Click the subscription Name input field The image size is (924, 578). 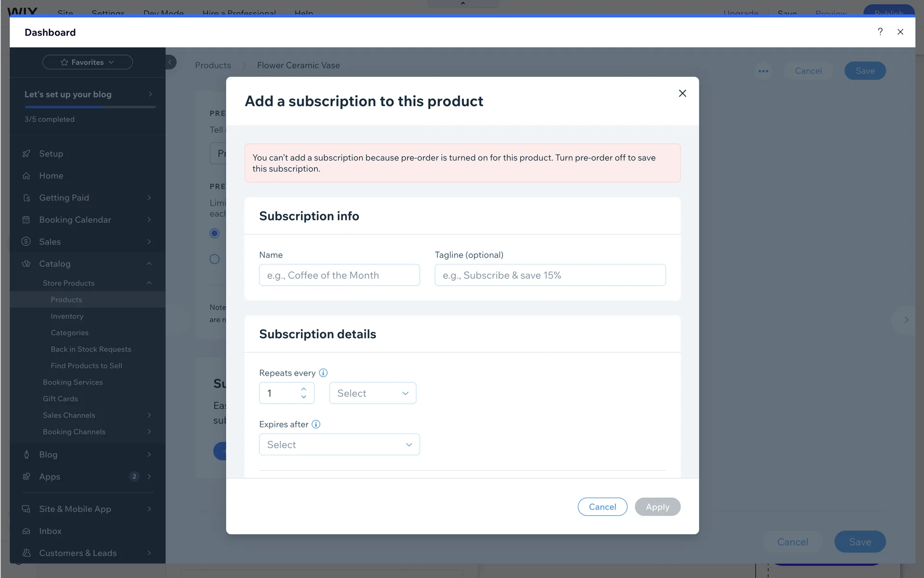point(339,275)
